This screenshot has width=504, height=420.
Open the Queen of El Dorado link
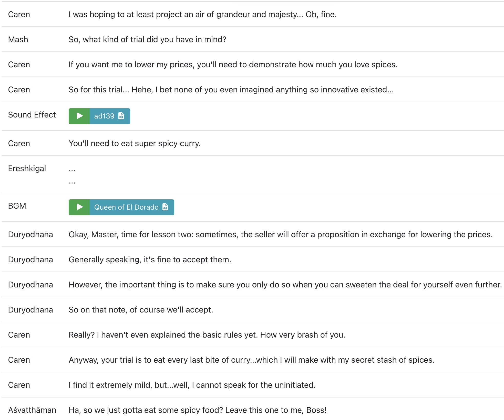tap(132, 207)
